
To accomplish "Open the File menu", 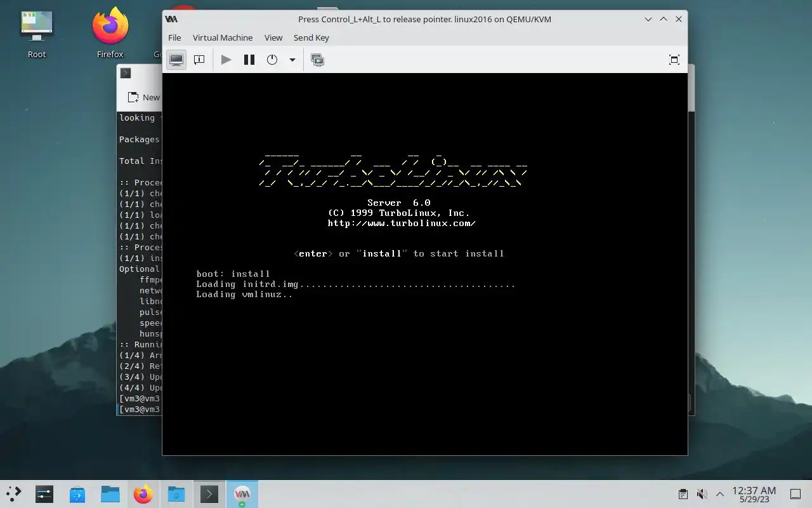I will [x=174, y=37].
